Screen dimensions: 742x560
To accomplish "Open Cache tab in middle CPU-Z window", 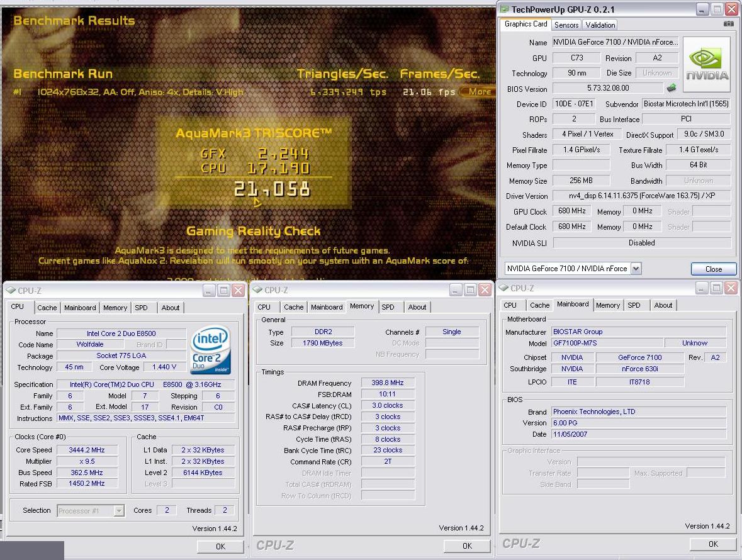I will [293, 307].
